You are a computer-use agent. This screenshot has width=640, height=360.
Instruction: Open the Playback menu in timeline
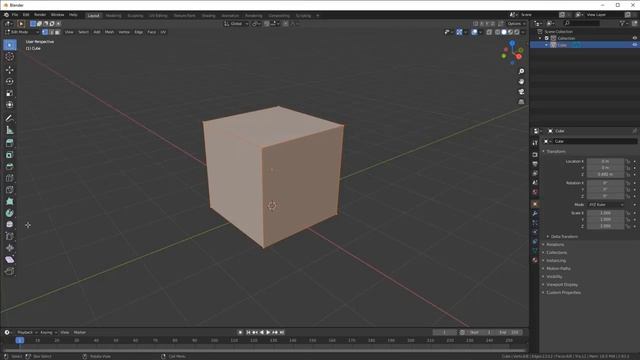point(27,332)
